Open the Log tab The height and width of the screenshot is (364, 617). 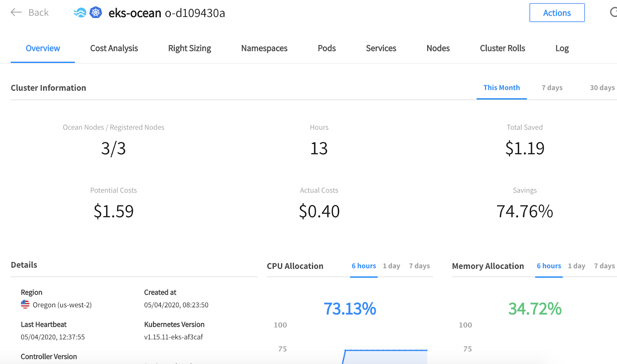(x=562, y=49)
